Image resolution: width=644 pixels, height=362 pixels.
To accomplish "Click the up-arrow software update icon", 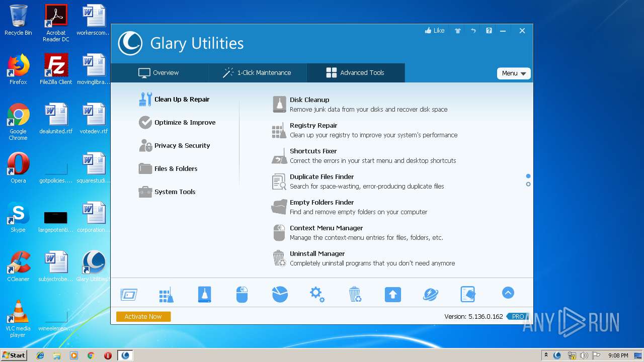I will point(392,294).
